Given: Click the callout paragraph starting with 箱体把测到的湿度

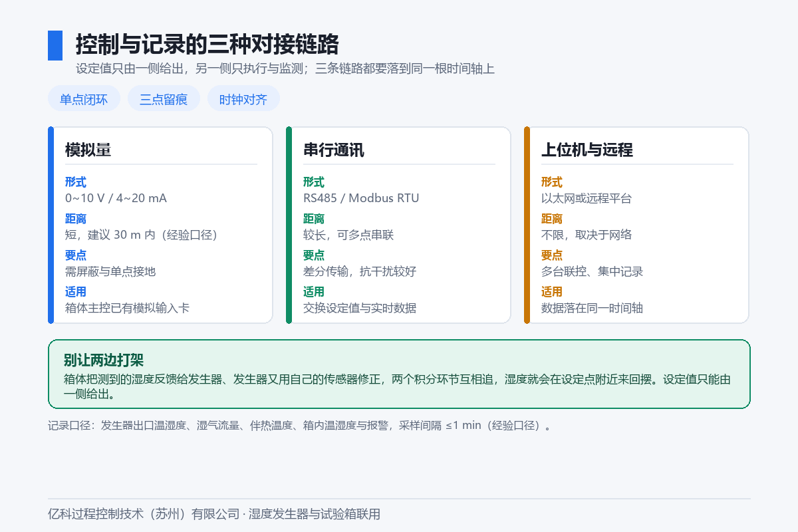Looking at the screenshot, I should [397, 386].
